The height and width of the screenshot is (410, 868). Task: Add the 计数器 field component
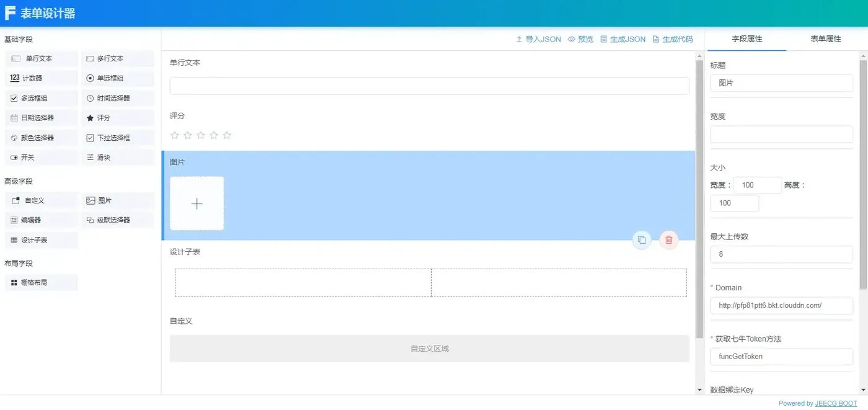(42, 78)
